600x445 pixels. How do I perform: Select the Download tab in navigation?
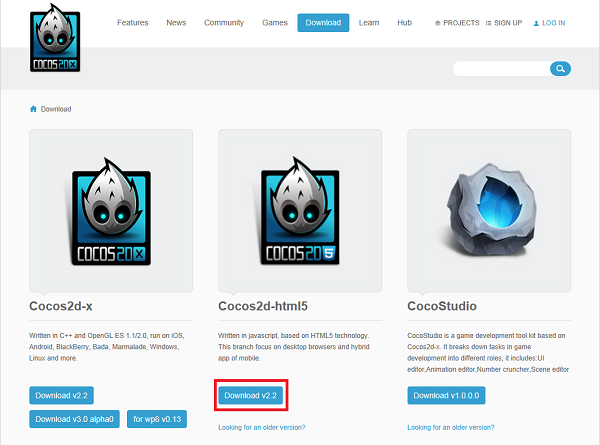[x=323, y=23]
